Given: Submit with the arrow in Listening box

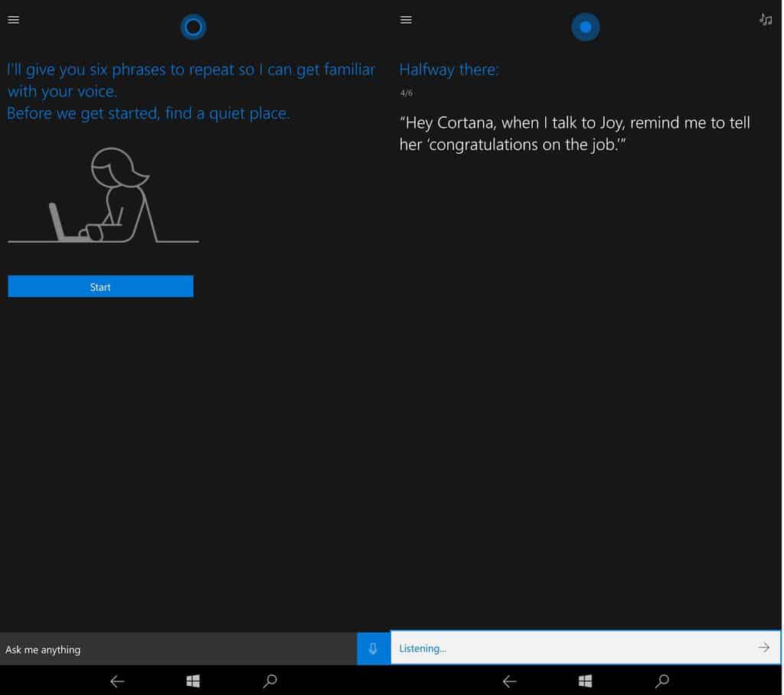Looking at the screenshot, I should [x=763, y=648].
